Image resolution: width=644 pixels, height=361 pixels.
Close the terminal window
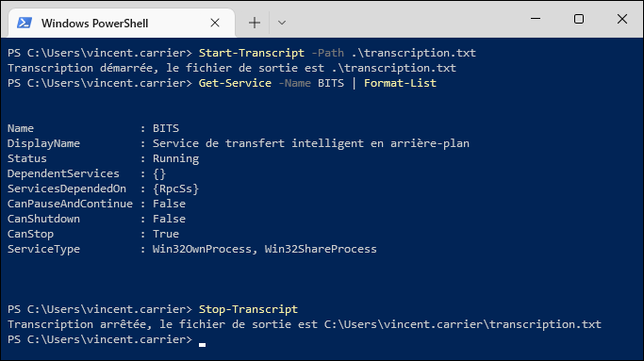tap(621, 19)
